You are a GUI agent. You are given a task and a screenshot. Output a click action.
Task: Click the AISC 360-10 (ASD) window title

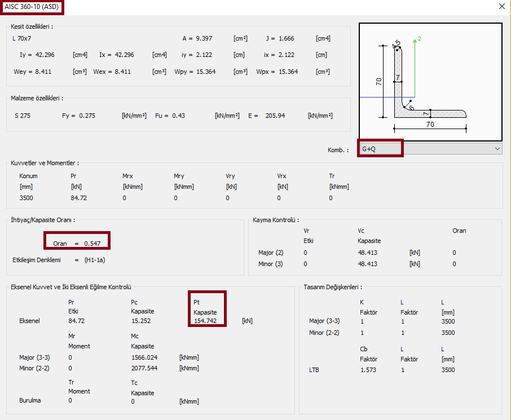32,7
